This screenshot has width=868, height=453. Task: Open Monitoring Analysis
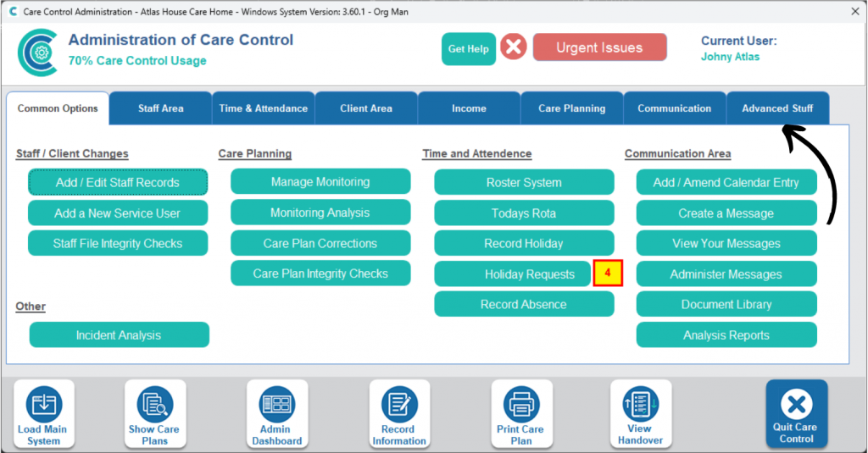pos(320,213)
